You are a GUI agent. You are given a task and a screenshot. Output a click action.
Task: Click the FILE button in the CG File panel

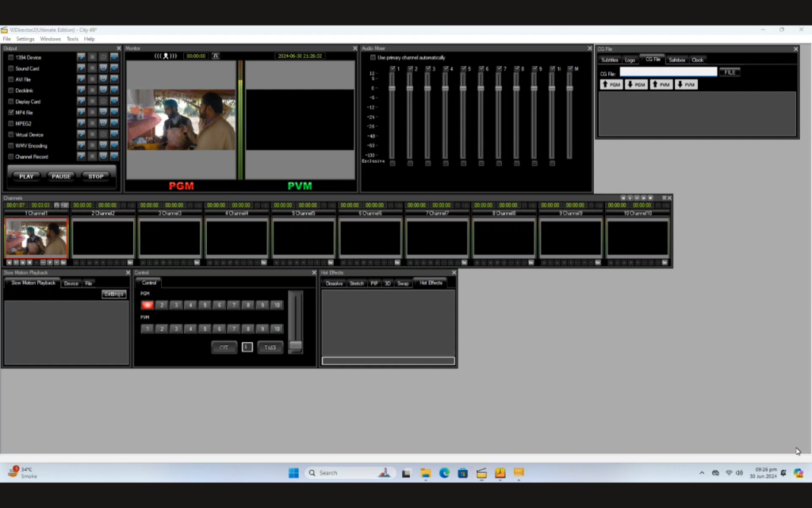pyautogui.click(x=730, y=71)
